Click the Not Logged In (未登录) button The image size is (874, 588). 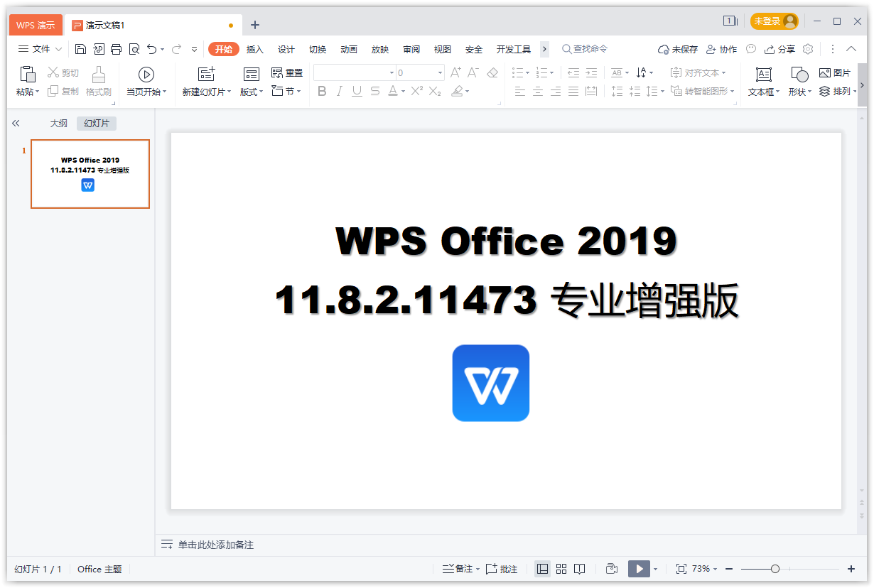(x=775, y=21)
